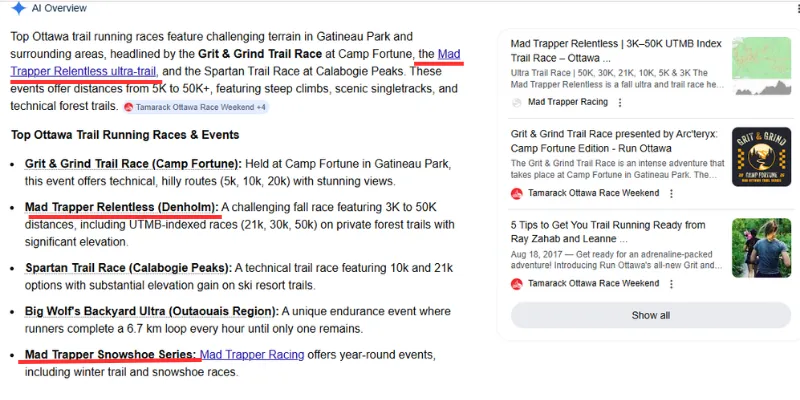Click the Mad Trapper Relentless (Denholm) heading
The width and height of the screenshot is (800, 400).
pos(121,208)
